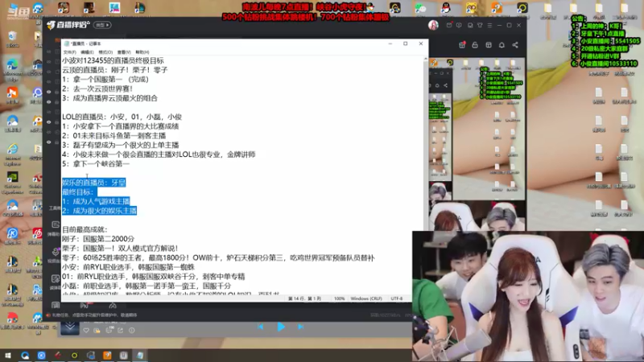Open the 格式(O) menu in Notepad
This screenshot has width=644, height=362.
105,52
